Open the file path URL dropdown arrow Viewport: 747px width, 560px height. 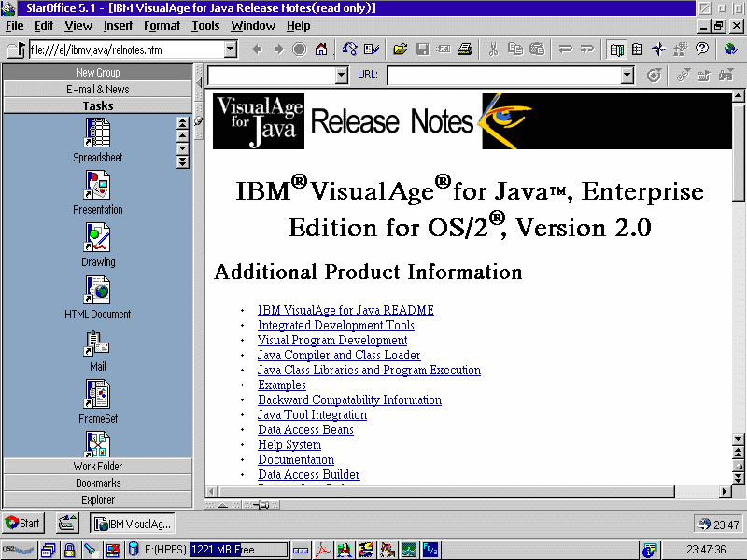[x=231, y=49]
